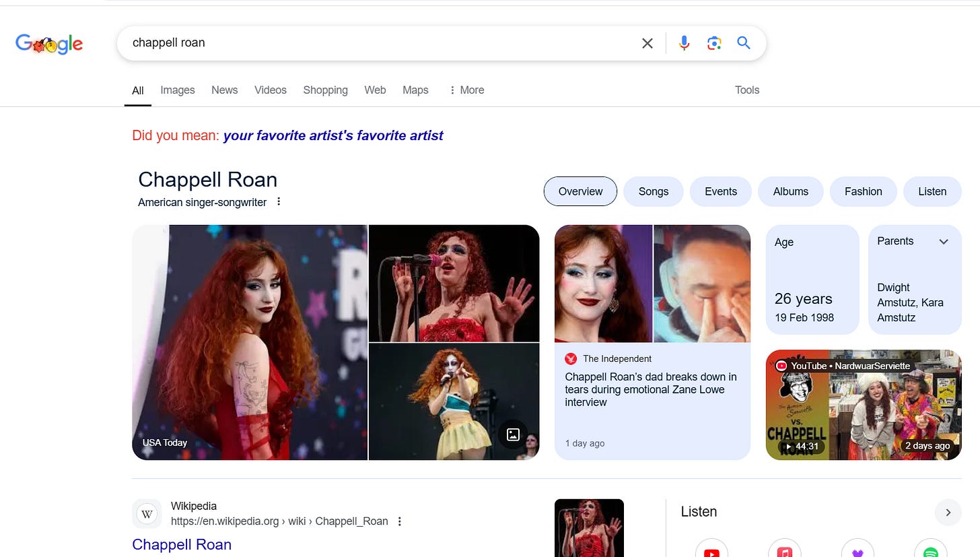
Task: Click the 'USA Today' image credit
Action: pyautogui.click(x=165, y=443)
